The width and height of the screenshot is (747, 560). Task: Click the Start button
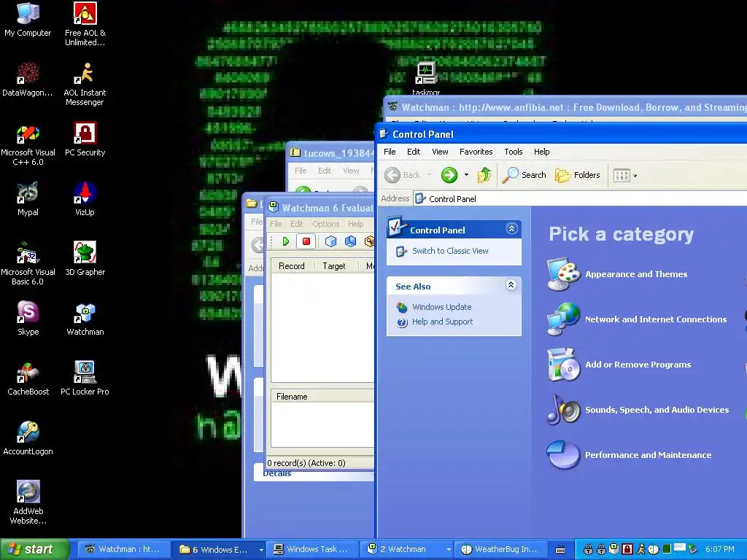tap(34, 549)
